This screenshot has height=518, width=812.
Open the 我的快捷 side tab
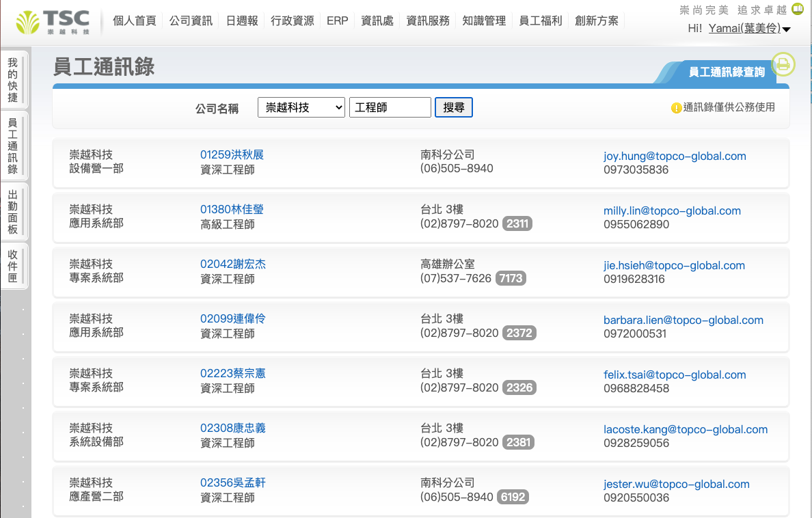pos(13,80)
